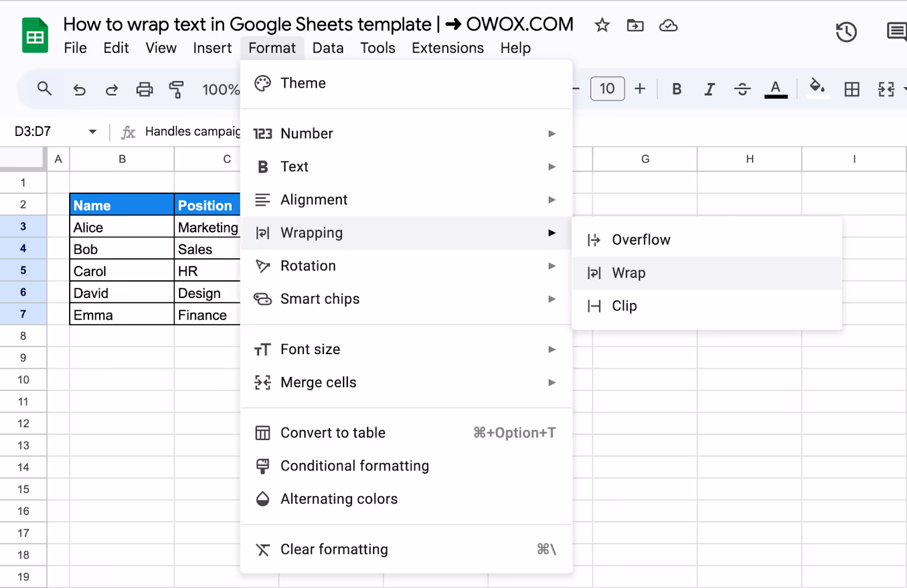Image resolution: width=907 pixels, height=588 pixels.
Task: Check the cloud save status icon
Action: [x=668, y=25]
